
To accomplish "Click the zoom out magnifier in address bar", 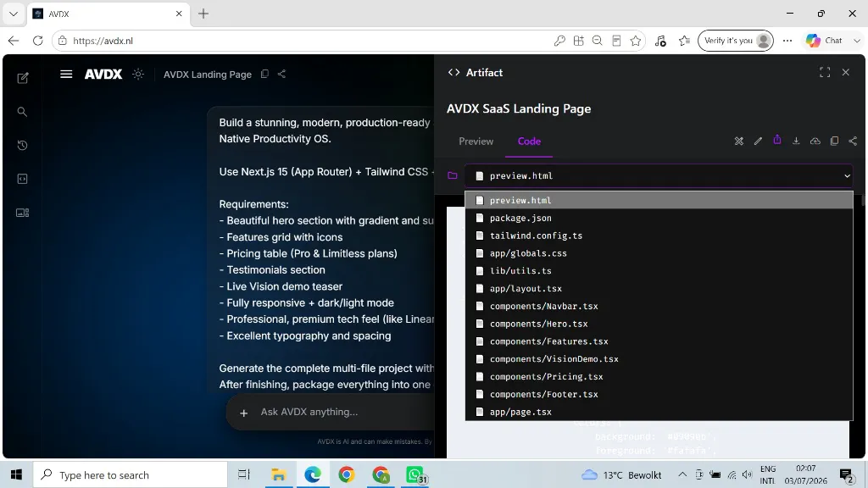I will (598, 41).
